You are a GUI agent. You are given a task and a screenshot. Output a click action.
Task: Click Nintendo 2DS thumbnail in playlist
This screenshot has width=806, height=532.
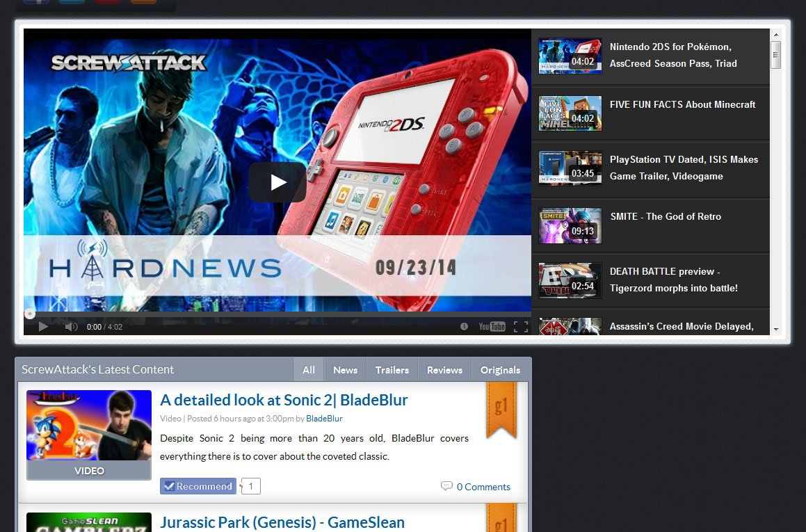point(570,56)
